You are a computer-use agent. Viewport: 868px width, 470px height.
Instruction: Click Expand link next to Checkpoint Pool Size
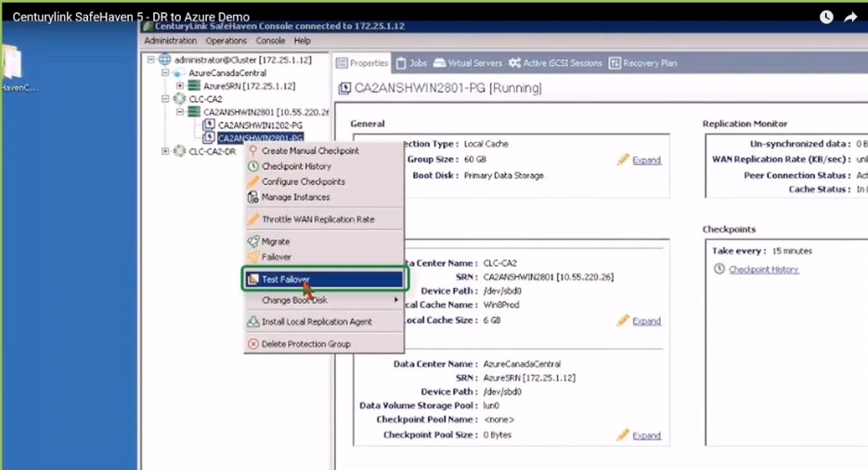pos(646,435)
